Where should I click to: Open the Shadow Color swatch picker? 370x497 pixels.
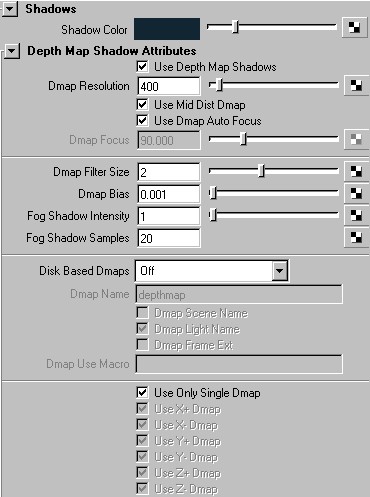click(167, 29)
